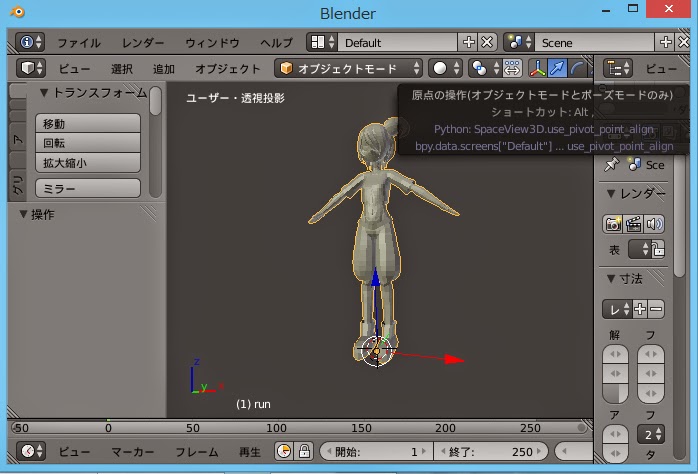Open the 3D view ビュー menu
The width and height of the screenshot is (698, 474).
tap(74, 69)
